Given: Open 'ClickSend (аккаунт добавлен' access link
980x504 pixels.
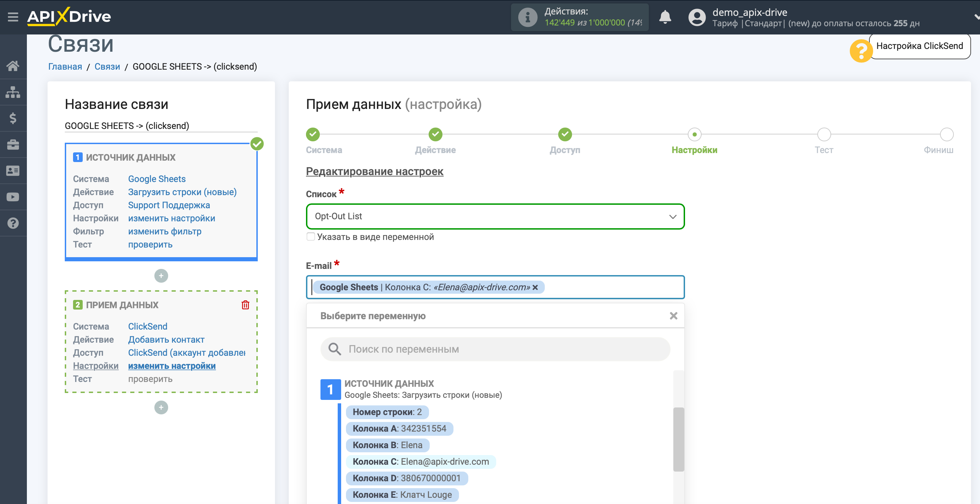Looking at the screenshot, I should 187,353.
